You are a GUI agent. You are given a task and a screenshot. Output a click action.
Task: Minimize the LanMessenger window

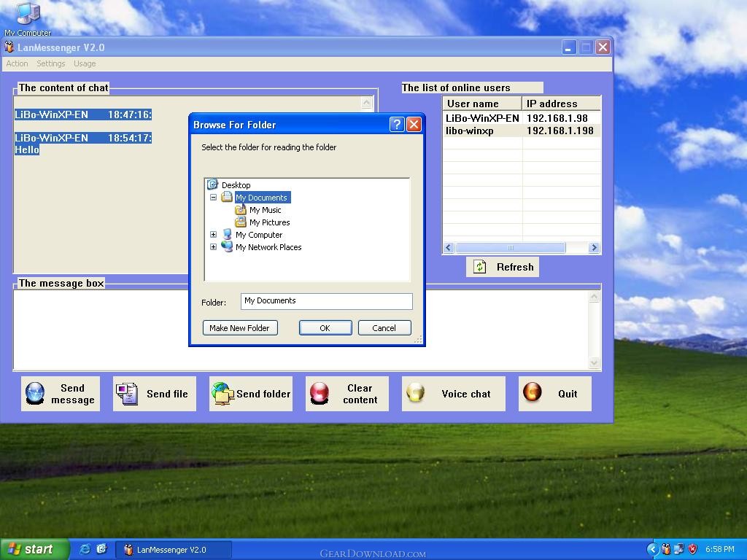click(x=569, y=47)
